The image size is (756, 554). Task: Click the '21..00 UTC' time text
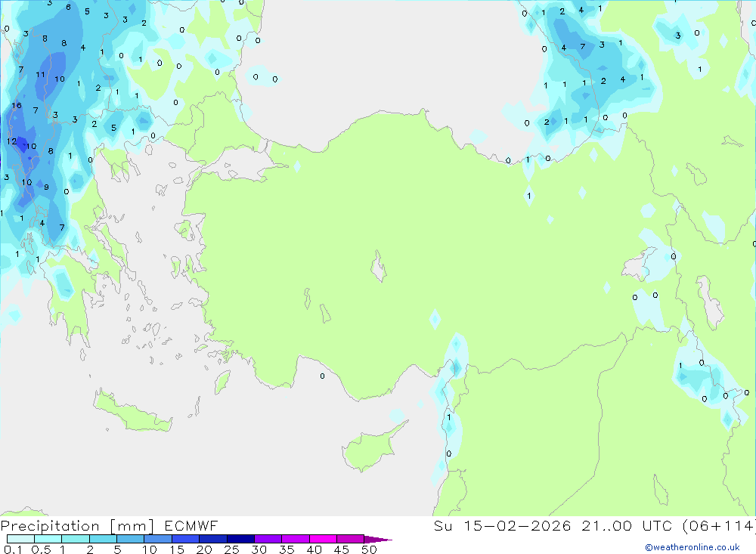627,526
